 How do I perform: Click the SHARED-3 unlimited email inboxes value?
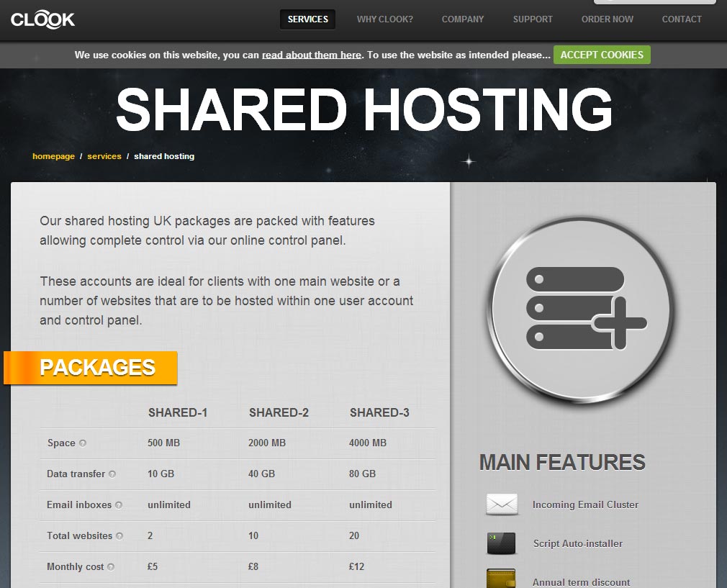(371, 505)
